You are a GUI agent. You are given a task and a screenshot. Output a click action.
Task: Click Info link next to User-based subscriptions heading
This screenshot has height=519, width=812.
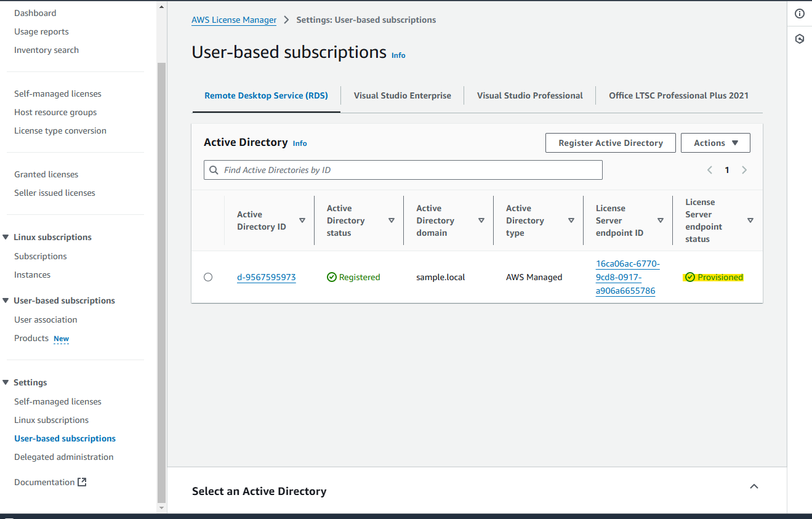[x=398, y=55]
